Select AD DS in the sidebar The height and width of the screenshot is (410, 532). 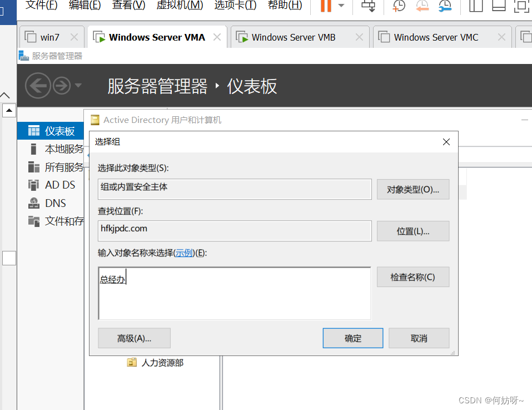[59, 185]
